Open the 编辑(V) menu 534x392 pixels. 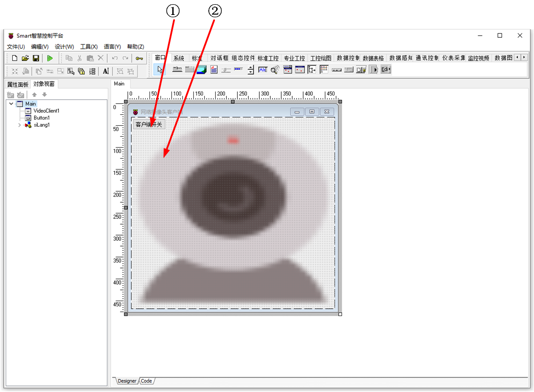click(40, 47)
